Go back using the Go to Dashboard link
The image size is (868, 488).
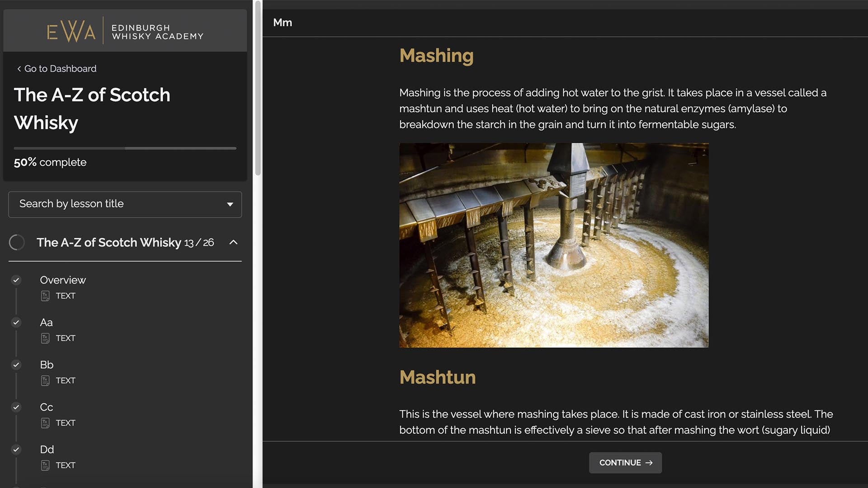pos(57,69)
